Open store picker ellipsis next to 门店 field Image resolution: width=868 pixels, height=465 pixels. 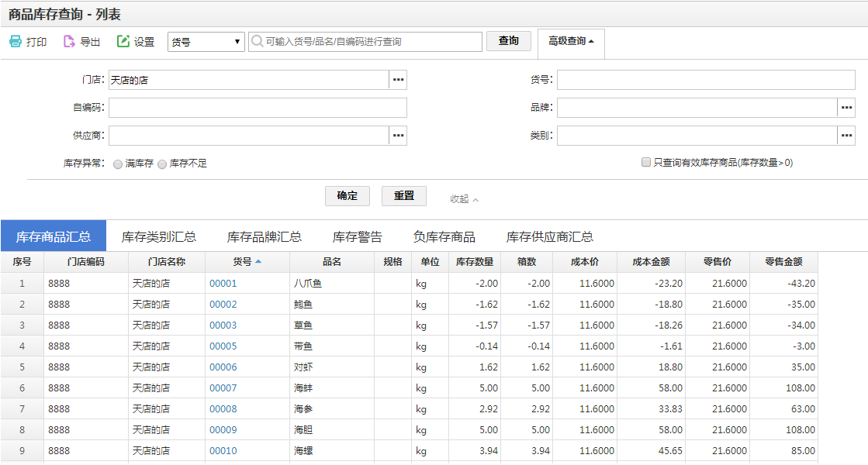pyautogui.click(x=398, y=80)
